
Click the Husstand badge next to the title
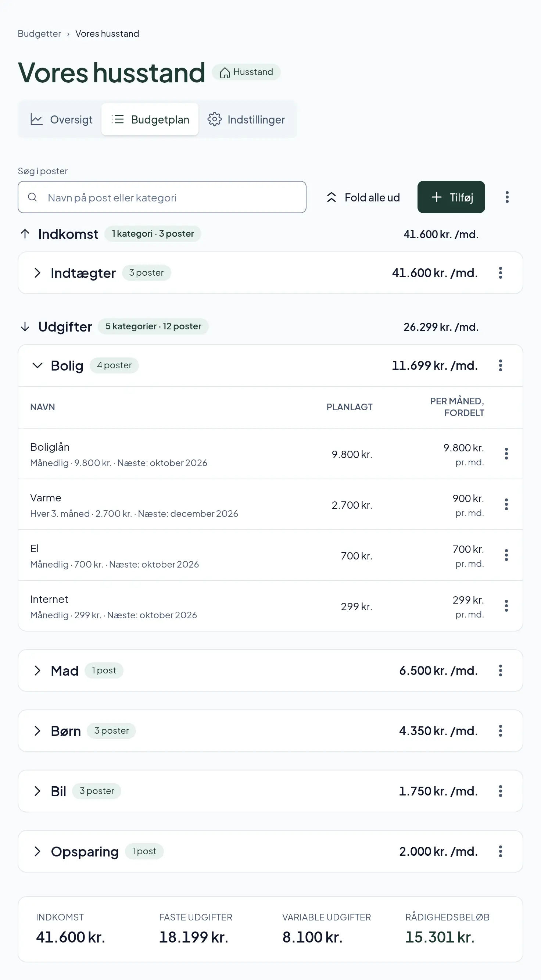pyautogui.click(x=246, y=72)
